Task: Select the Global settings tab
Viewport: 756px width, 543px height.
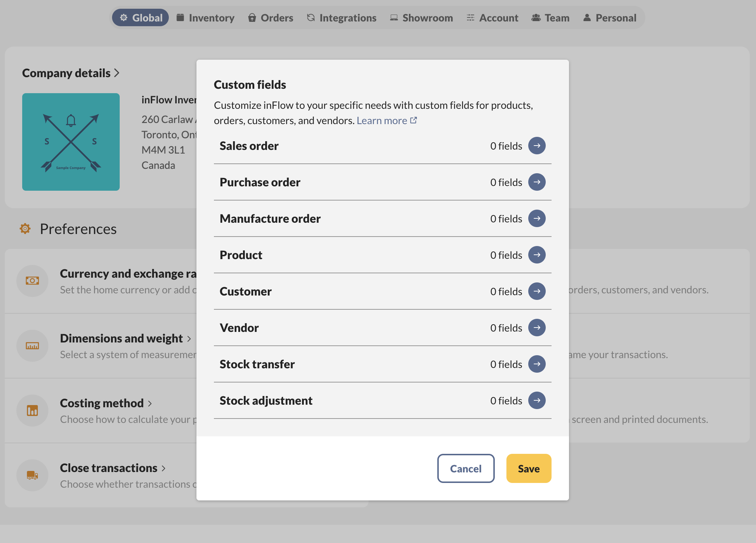Action: point(140,17)
